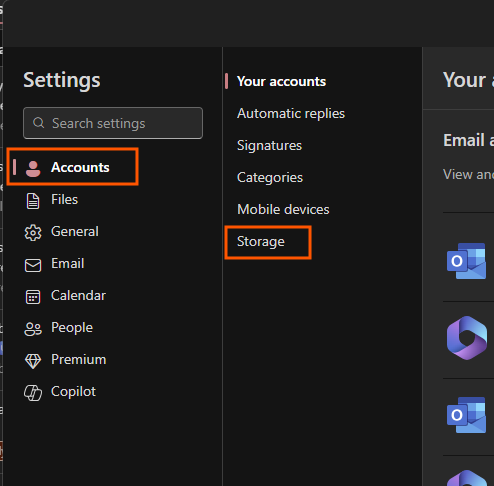The width and height of the screenshot is (494, 486).
Task: Focus the Search settings field
Action: (113, 123)
